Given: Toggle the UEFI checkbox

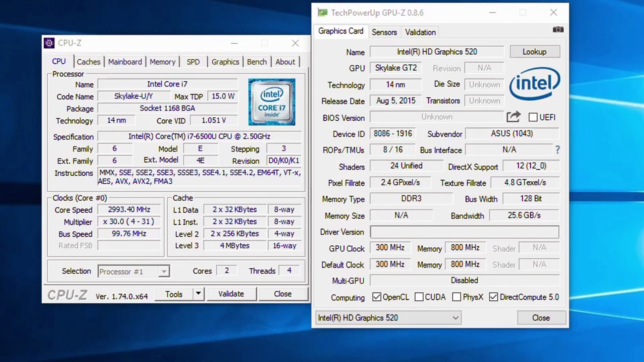Looking at the screenshot, I should coord(533,117).
